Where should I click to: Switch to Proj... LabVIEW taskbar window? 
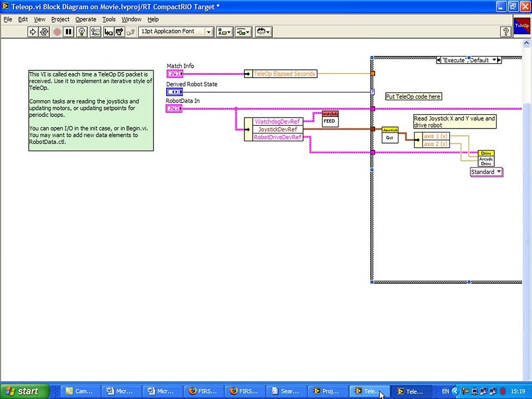point(327,391)
